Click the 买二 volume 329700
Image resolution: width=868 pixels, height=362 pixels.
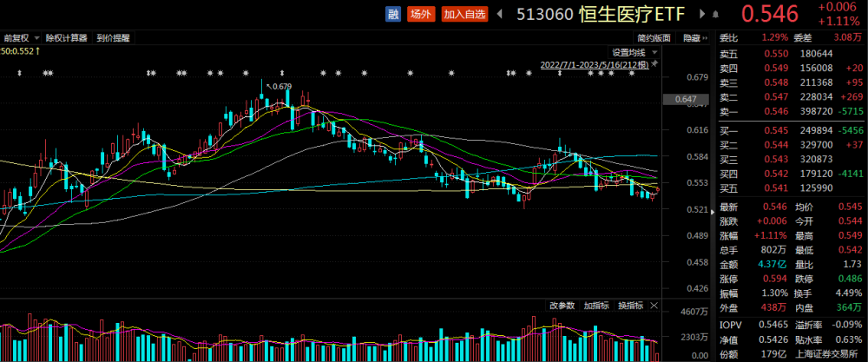click(x=816, y=144)
